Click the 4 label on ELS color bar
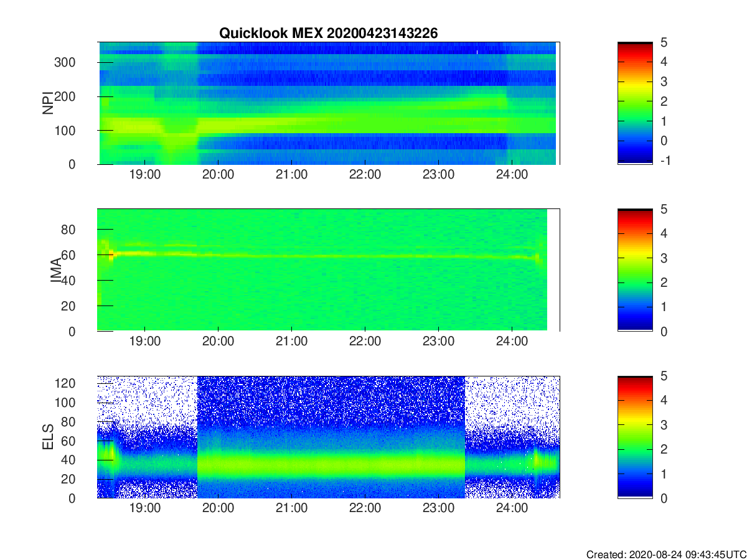 [x=664, y=400]
